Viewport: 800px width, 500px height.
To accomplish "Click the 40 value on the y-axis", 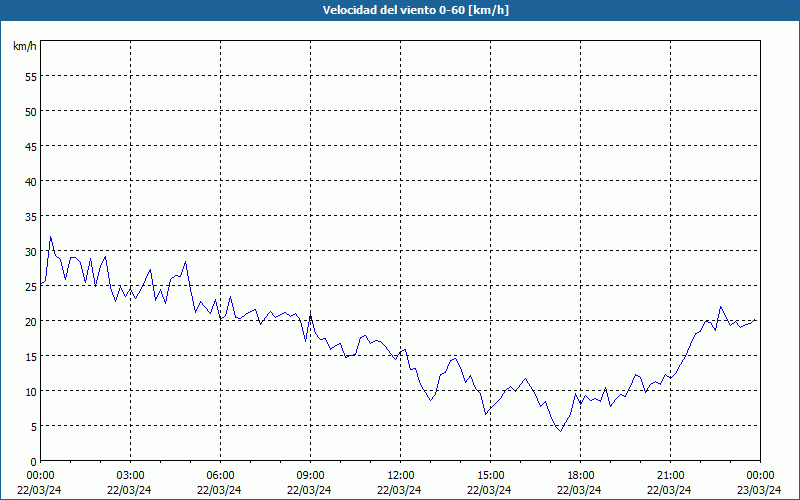I will pyautogui.click(x=31, y=182).
